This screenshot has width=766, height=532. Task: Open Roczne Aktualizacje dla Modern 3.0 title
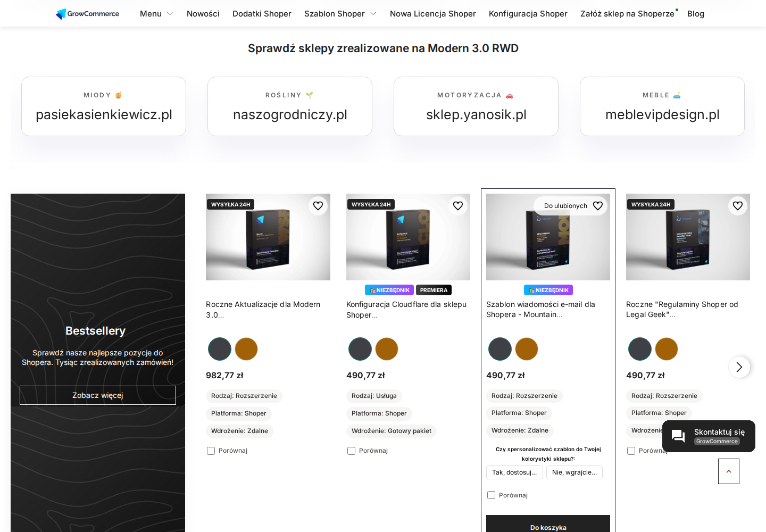[x=263, y=310]
